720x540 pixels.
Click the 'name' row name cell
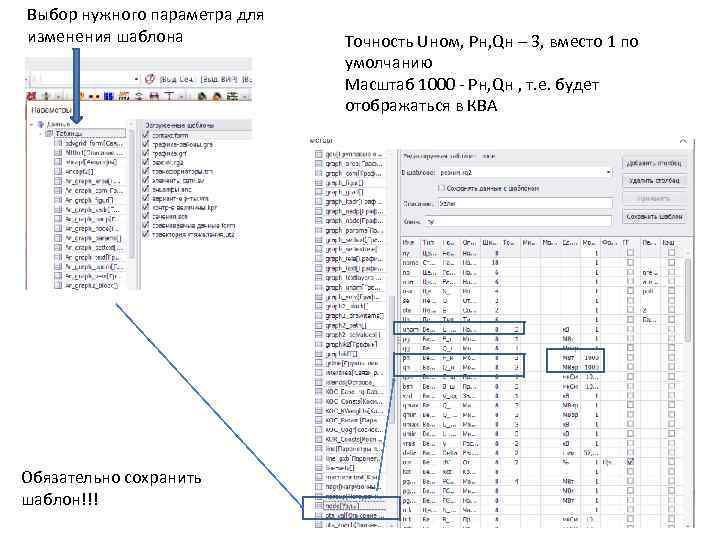click(410, 263)
